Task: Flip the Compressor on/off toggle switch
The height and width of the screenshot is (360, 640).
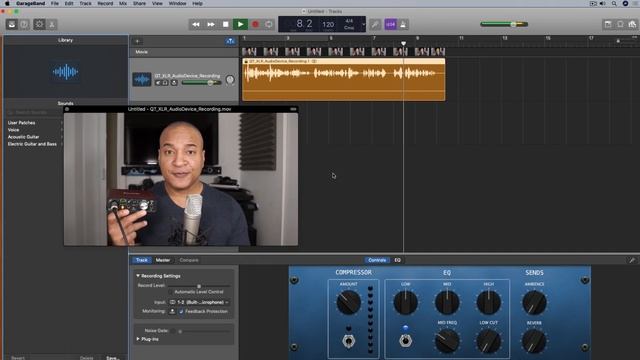Action: pyautogui.click(x=348, y=340)
